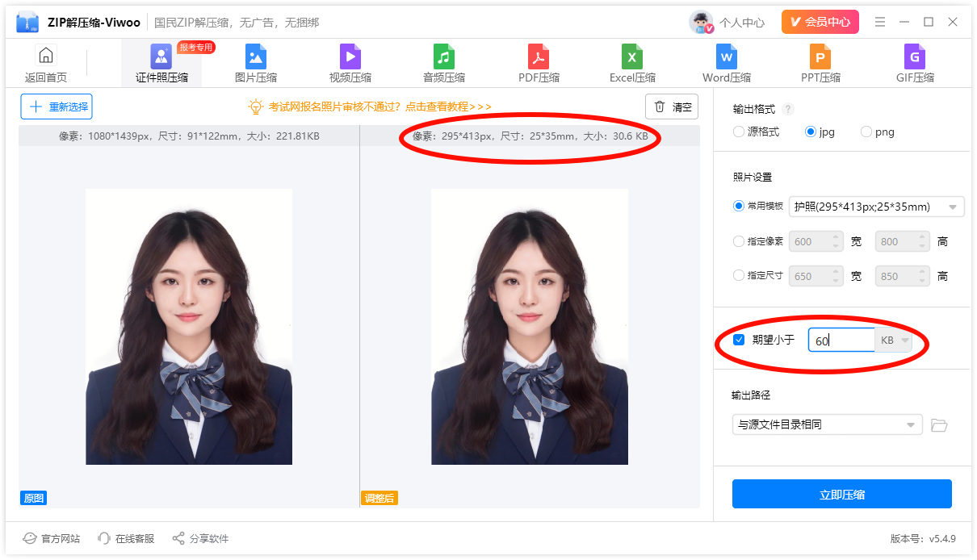977x560 pixels.
Task: Click the pixel width 600 field
Action: 810,241
